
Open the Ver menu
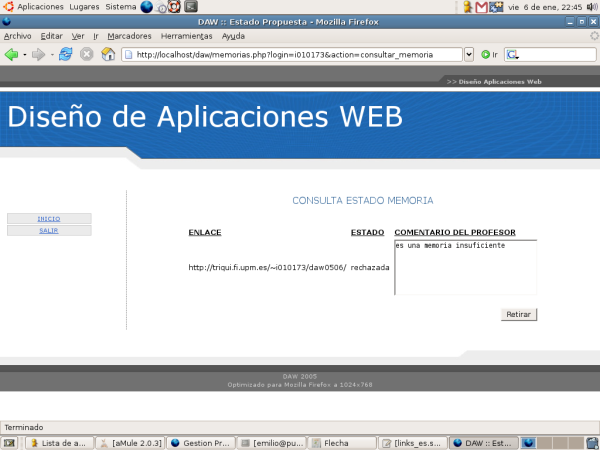tap(78, 36)
